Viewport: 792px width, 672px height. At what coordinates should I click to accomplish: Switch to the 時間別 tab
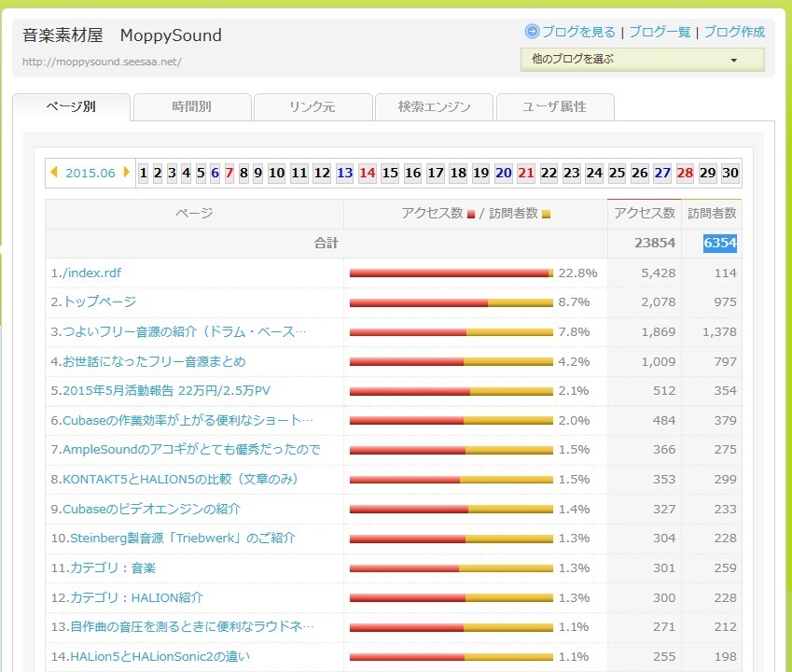click(x=191, y=106)
